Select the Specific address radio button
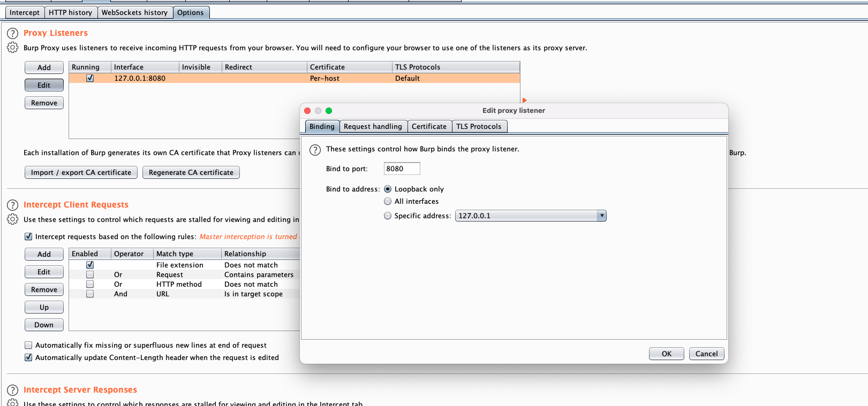The image size is (868, 406). click(388, 216)
